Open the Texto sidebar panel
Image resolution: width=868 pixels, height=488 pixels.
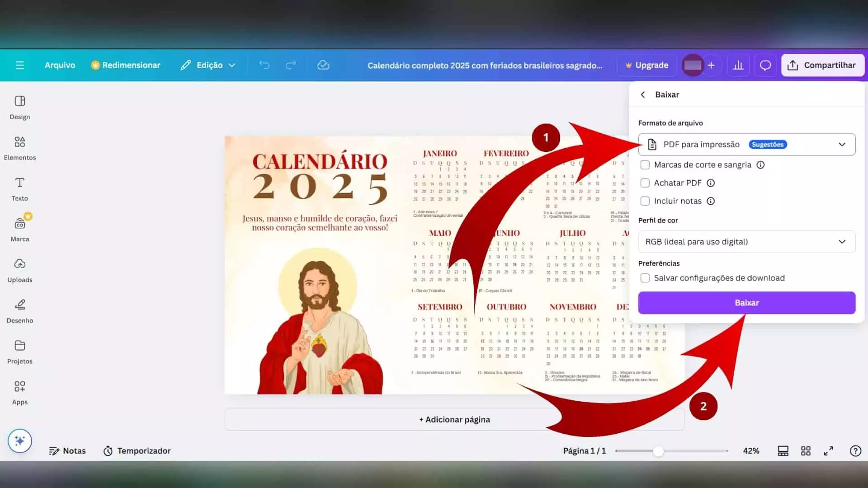[x=20, y=189]
